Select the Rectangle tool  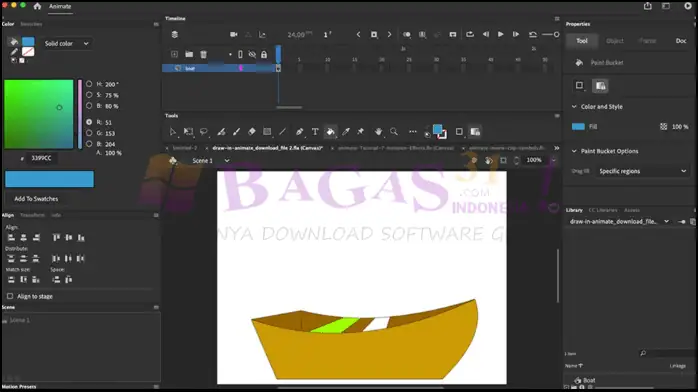coord(267,132)
